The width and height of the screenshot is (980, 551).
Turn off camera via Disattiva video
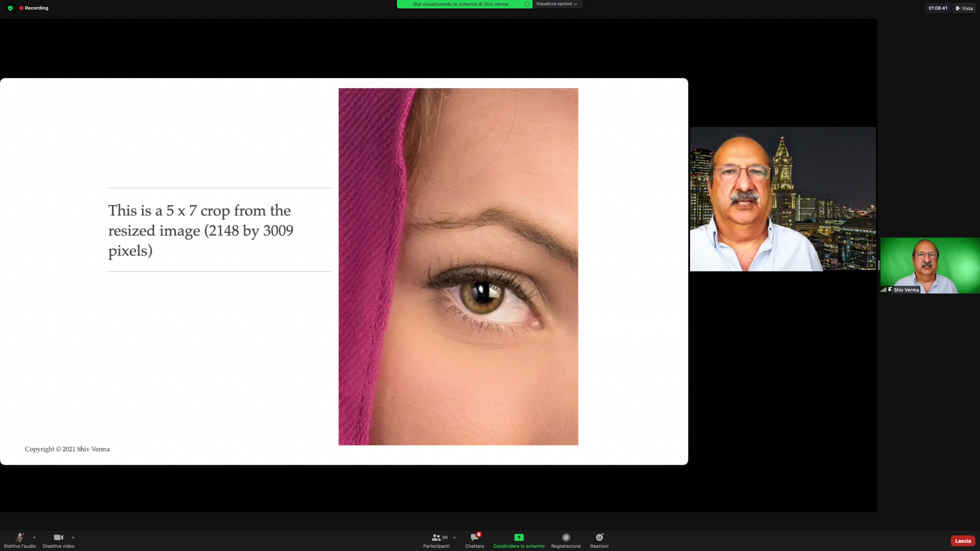58,537
